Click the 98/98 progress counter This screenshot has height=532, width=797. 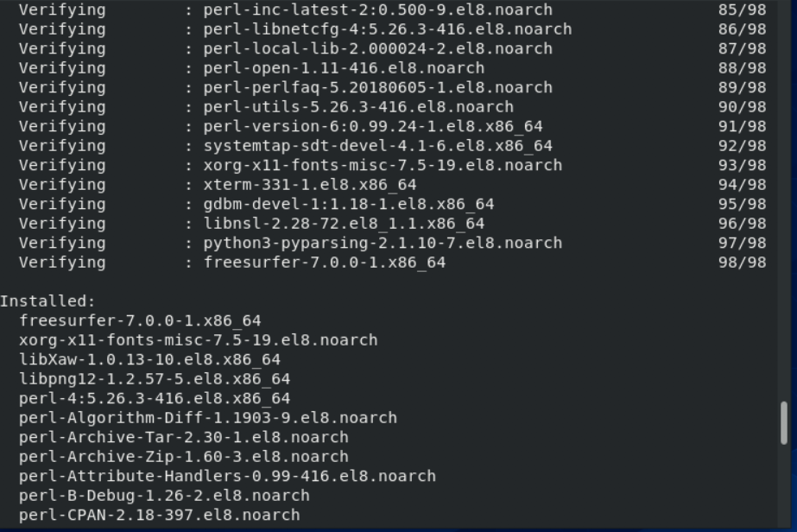click(x=742, y=263)
